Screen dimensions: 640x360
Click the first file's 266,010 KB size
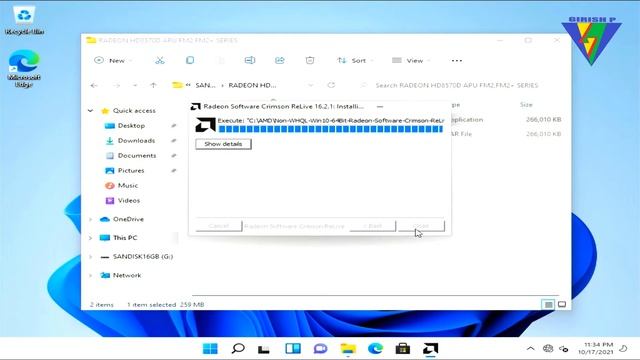[x=543, y=120]
